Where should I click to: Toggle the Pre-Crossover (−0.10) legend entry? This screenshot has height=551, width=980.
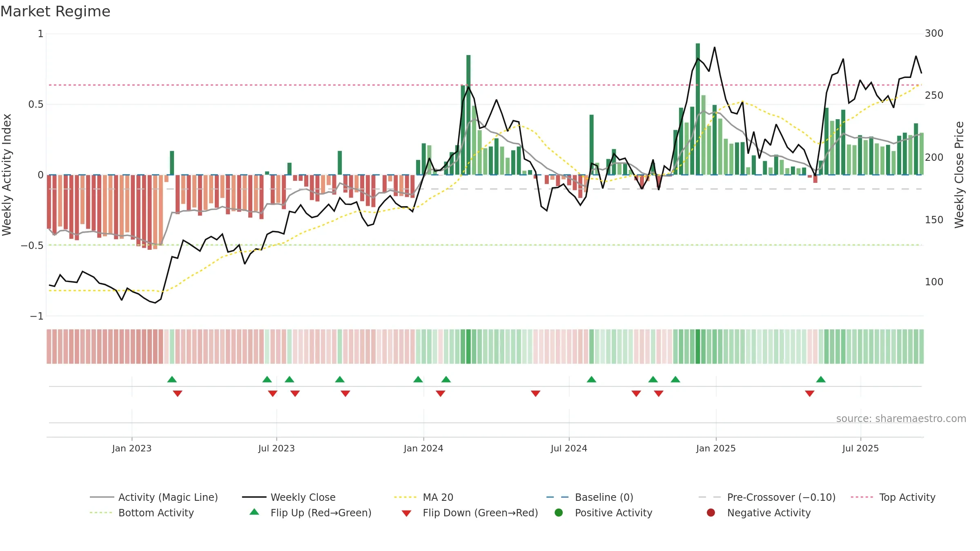pyautogui.click(x=767, y=497)
